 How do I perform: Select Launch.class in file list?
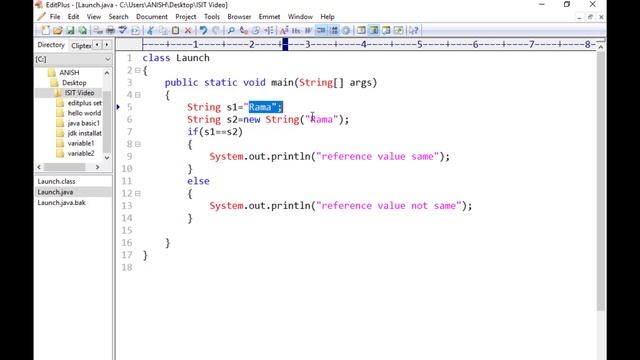(x=56, y=181)
